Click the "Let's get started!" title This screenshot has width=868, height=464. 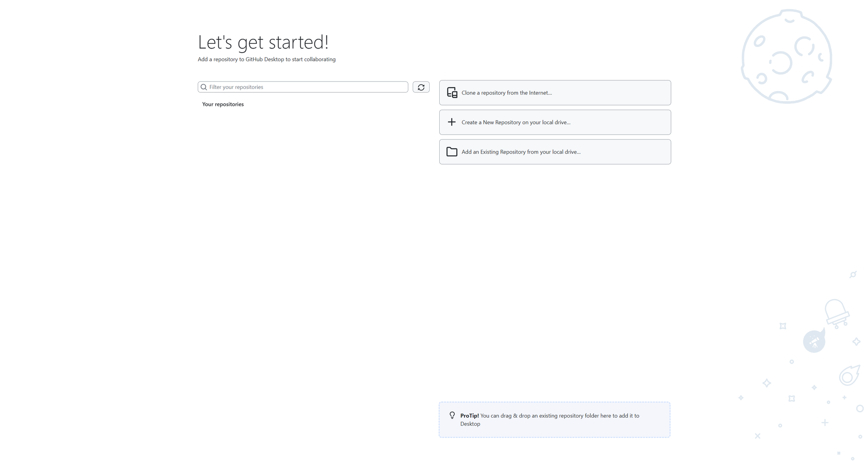click(263, 42)
